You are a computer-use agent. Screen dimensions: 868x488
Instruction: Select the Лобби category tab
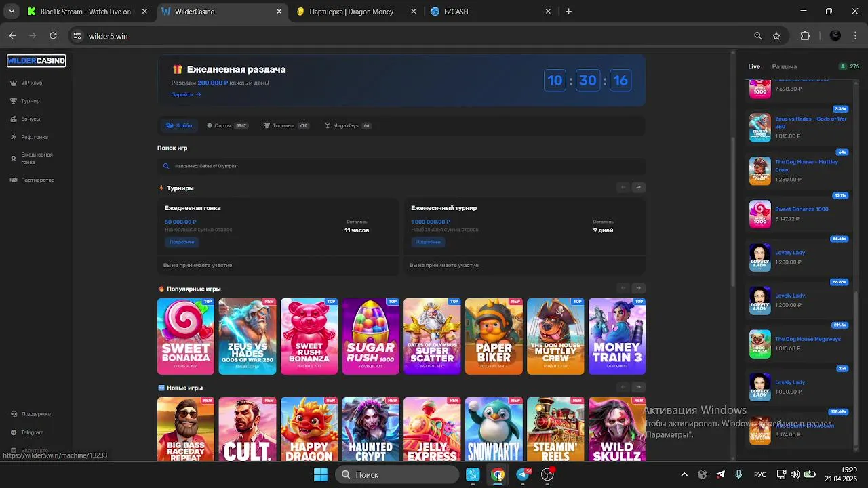[179, 125]
